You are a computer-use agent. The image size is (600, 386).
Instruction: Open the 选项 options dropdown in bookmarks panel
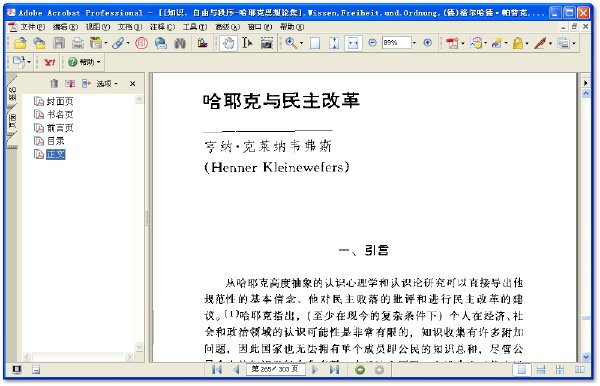(107, 83)
